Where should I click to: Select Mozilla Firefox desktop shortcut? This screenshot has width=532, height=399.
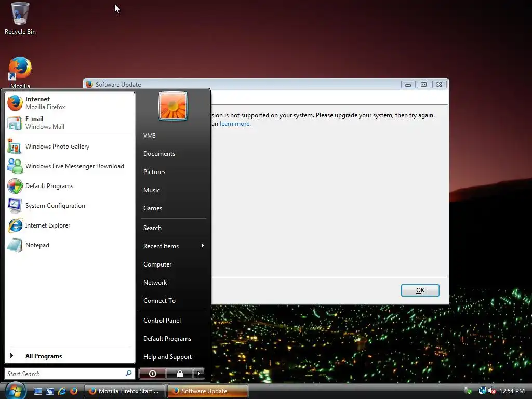click(x=20, y=72)
